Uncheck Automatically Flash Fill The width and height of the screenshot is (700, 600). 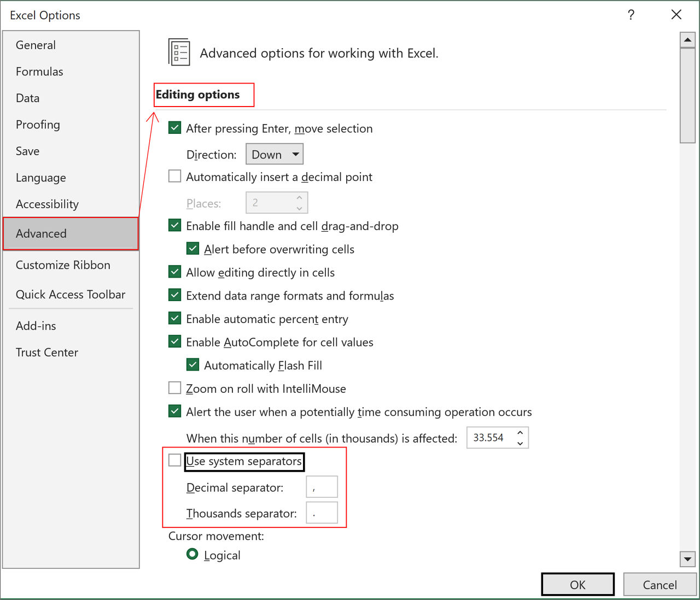[x=192, y=364]
